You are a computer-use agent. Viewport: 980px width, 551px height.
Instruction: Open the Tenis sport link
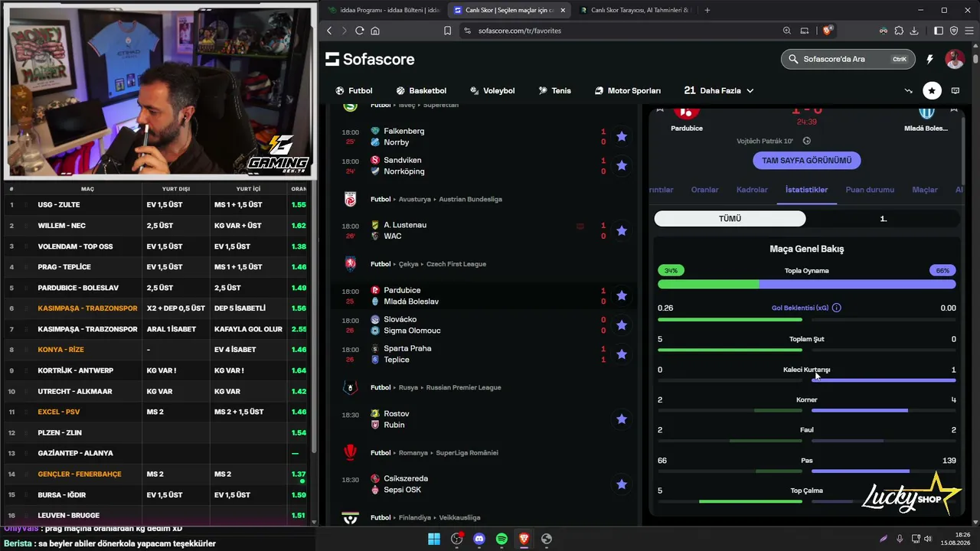click(554, 90)
